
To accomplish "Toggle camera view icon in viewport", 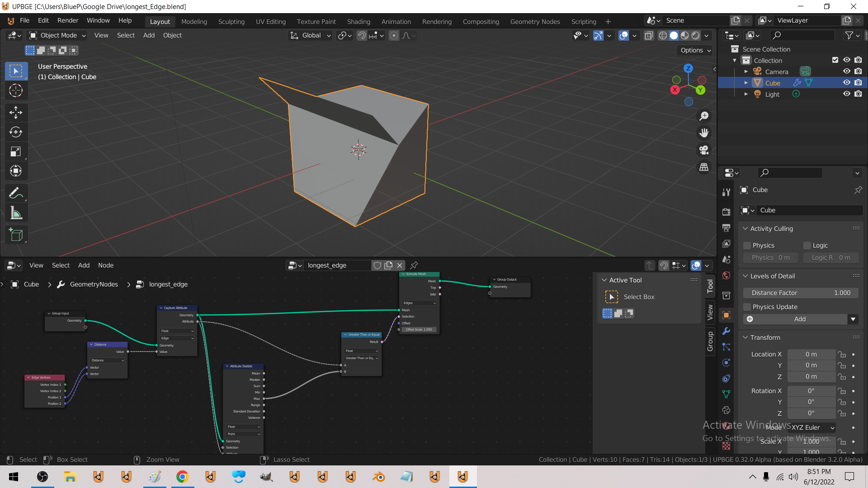I will [x=704, y=150].
